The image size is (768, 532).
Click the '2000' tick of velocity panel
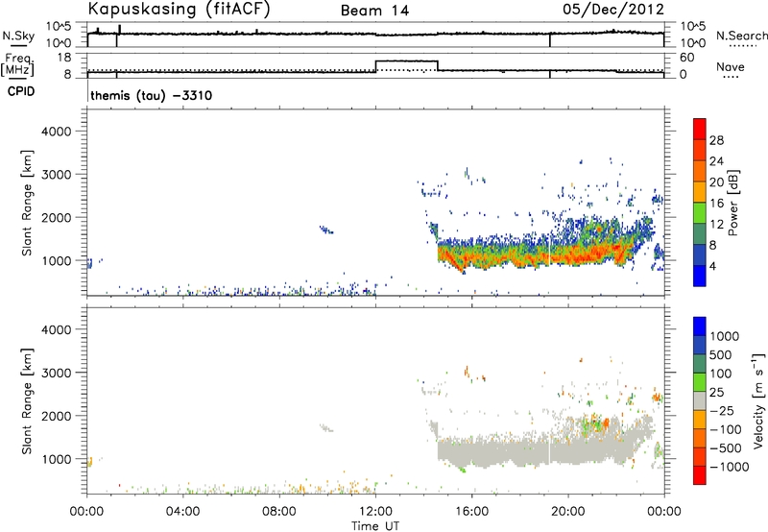tap(56, 416)
